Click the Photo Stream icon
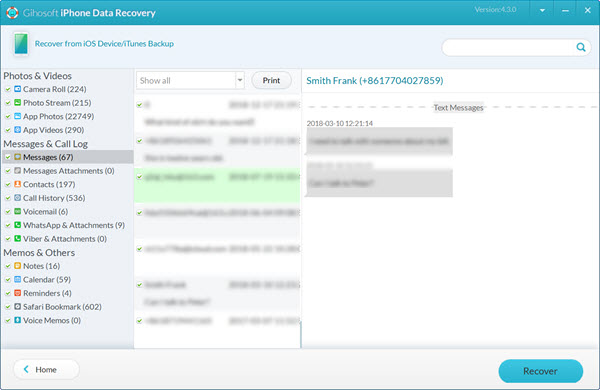 point(17,103)
